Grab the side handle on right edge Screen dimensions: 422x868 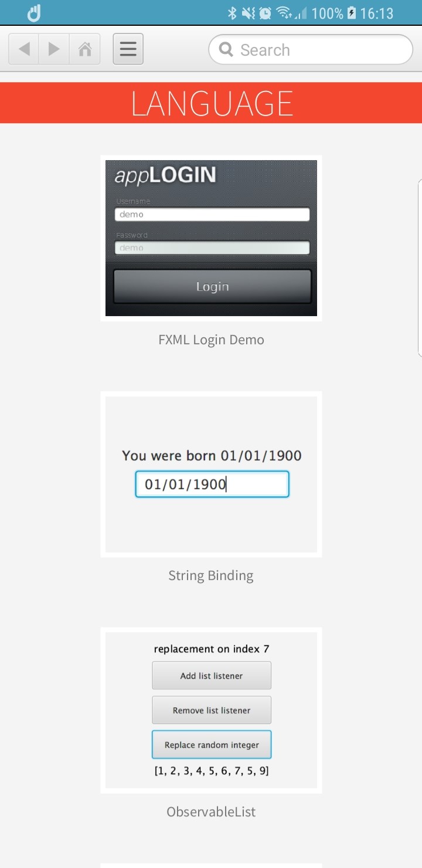(420, 268)
